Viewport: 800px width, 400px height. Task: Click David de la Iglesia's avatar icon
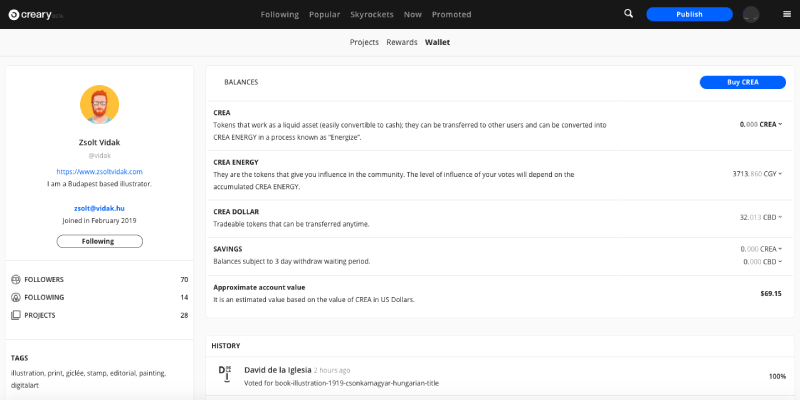225,372
